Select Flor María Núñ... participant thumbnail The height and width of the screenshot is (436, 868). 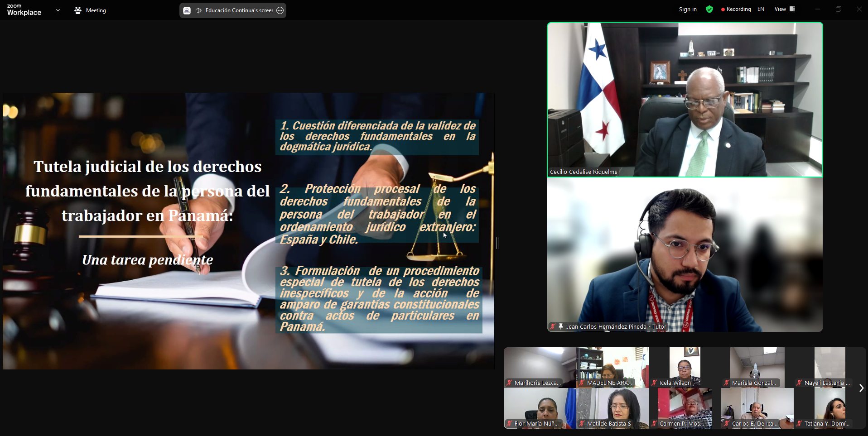point(540,408)
